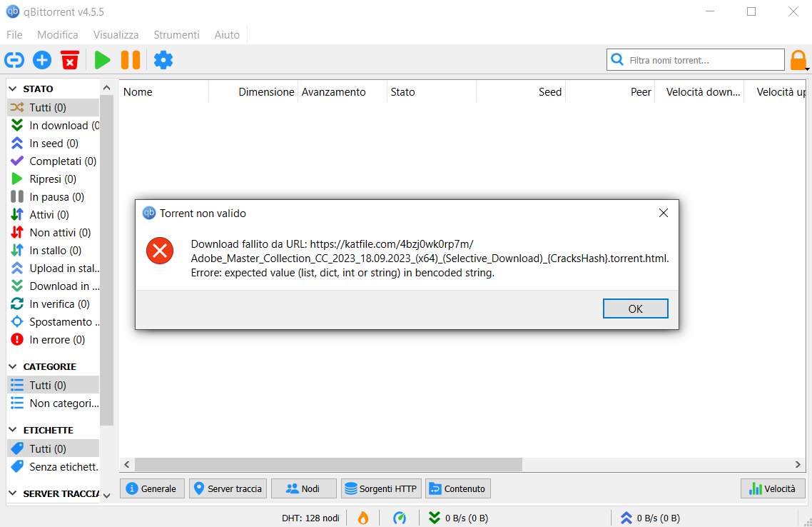Select the 'Upload in stal..' filter
Viewport: 812px width, 527px height.
click(x=54, y=268)
